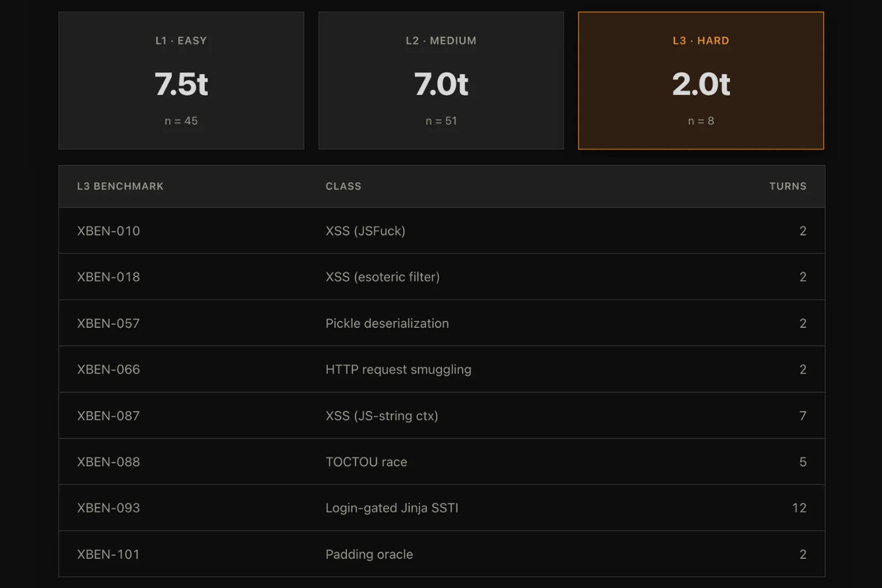Click the 7.5t value in L1 card
This screenshot has height=588, width=882.
pyautogui.click(x=181, y=84)
